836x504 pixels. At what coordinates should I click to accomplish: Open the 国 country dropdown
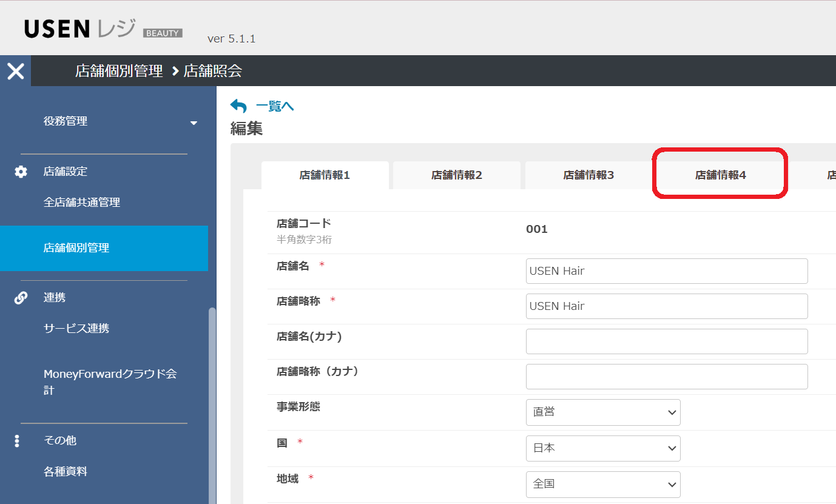click(x=602, y=448)
